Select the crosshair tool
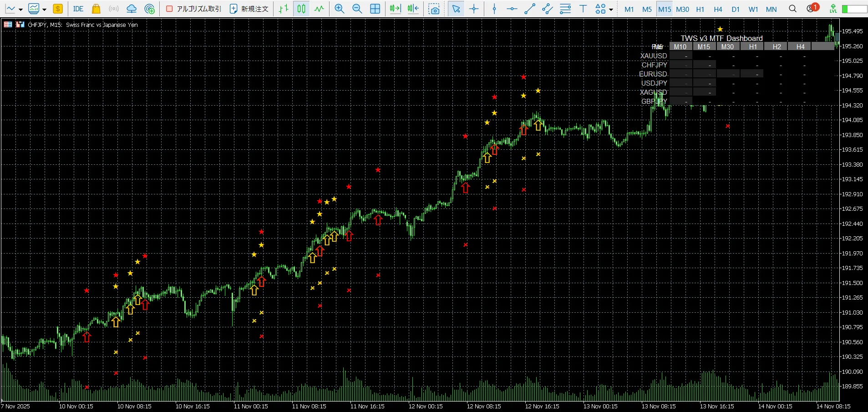Screen dimensions: 868x412 coord(474,9)
